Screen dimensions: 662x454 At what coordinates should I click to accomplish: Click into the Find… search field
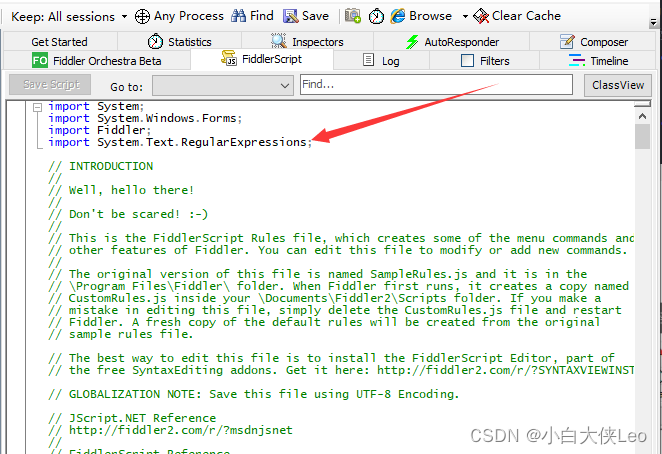pos(437,84)
